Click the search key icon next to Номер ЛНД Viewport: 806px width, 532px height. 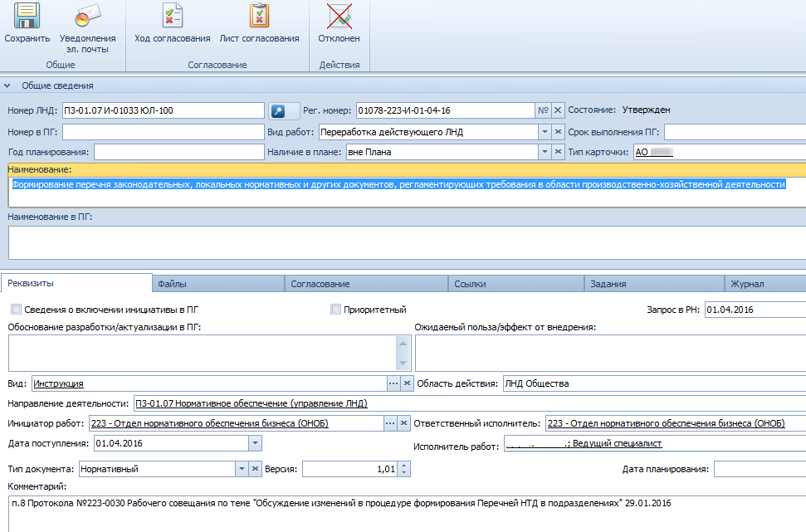tap(278, 110)
